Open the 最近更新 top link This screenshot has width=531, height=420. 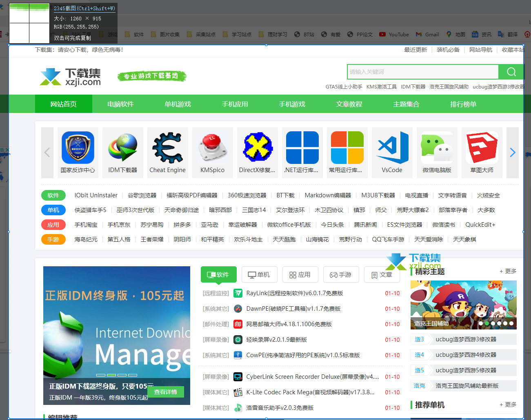click(x=415, y=50)
